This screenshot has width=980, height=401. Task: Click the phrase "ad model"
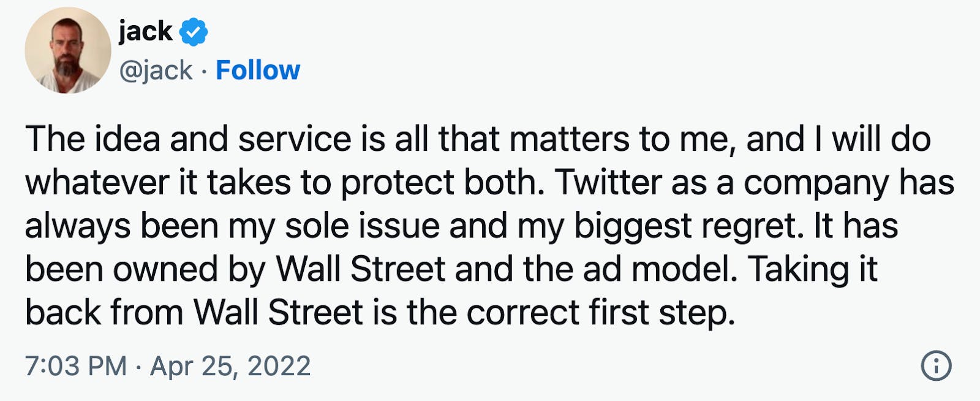point(659,270)
